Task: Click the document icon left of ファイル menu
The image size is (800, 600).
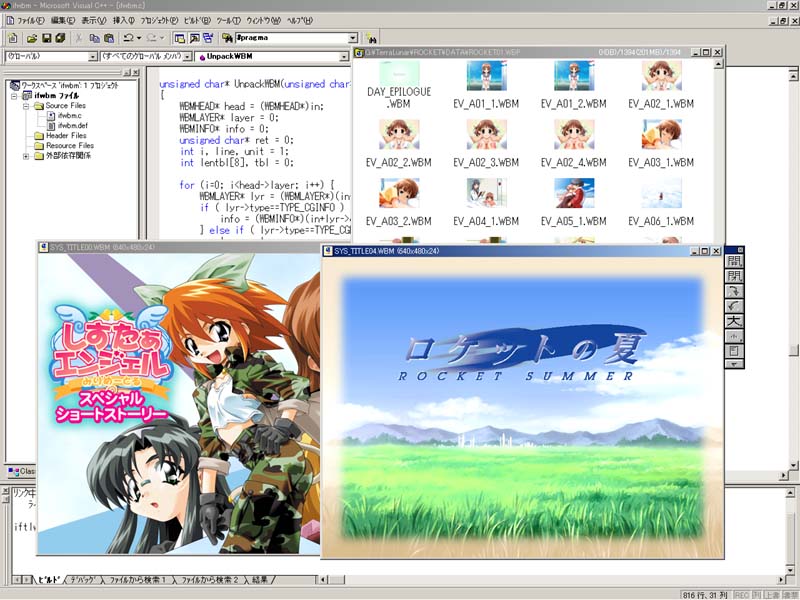Action: pyautogui.click(x=10, y=20)
